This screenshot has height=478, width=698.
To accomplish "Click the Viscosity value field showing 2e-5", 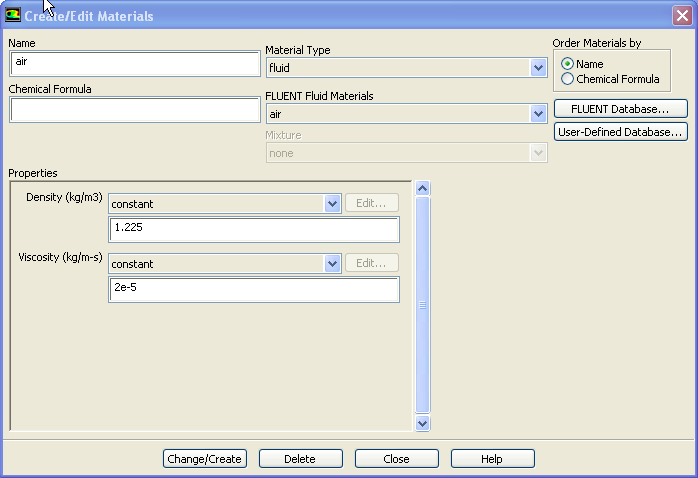I will (254, 289).
